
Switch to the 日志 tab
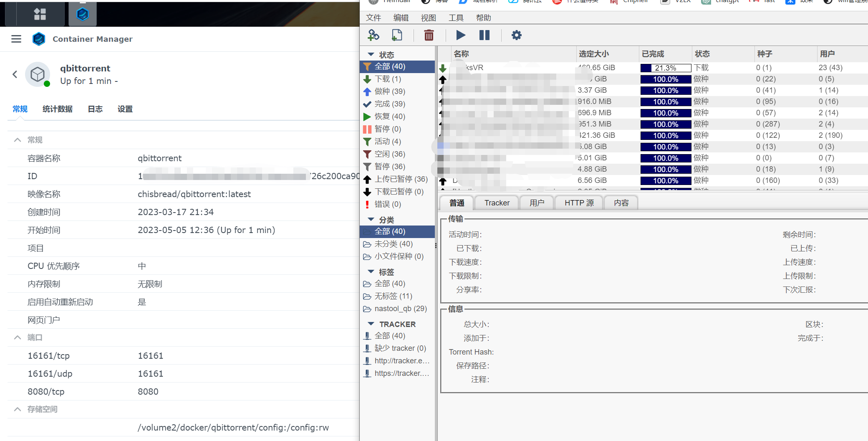(95, 109)
